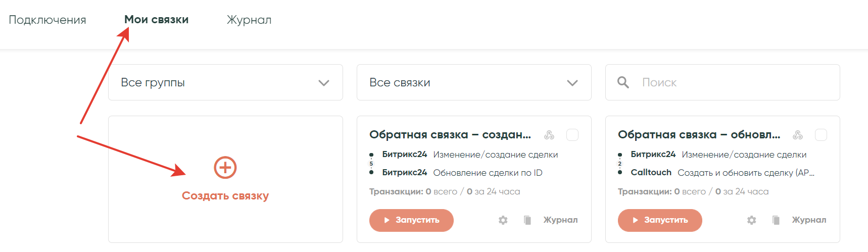Click the plus icon to create a link
Viewport: 868px width, 252px height.
pos(225,168)
